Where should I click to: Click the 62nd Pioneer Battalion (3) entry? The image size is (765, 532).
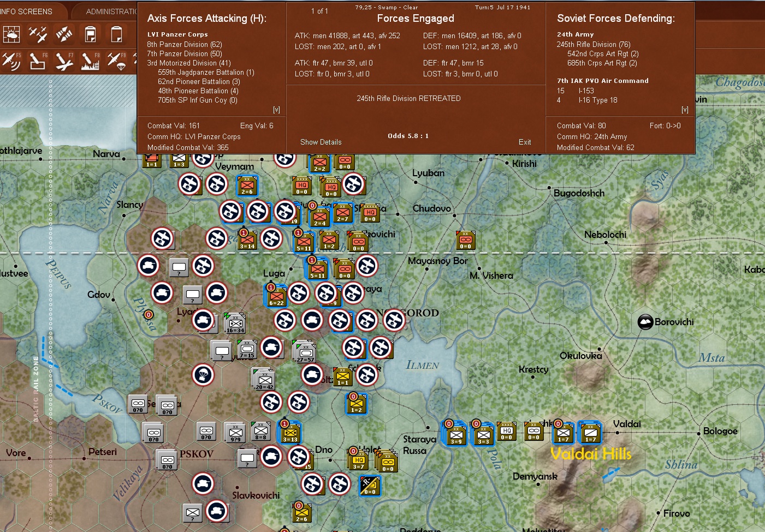199,82
